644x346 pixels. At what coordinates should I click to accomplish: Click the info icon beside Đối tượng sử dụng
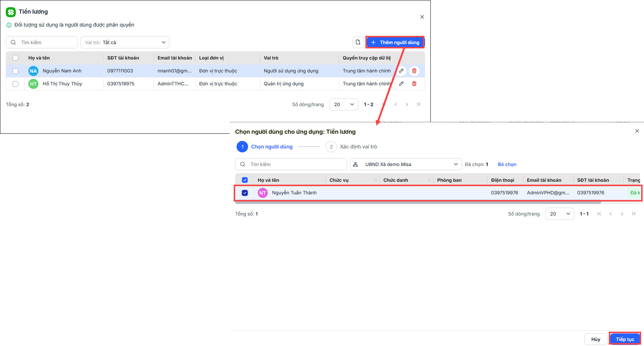[x=9, y=25]
